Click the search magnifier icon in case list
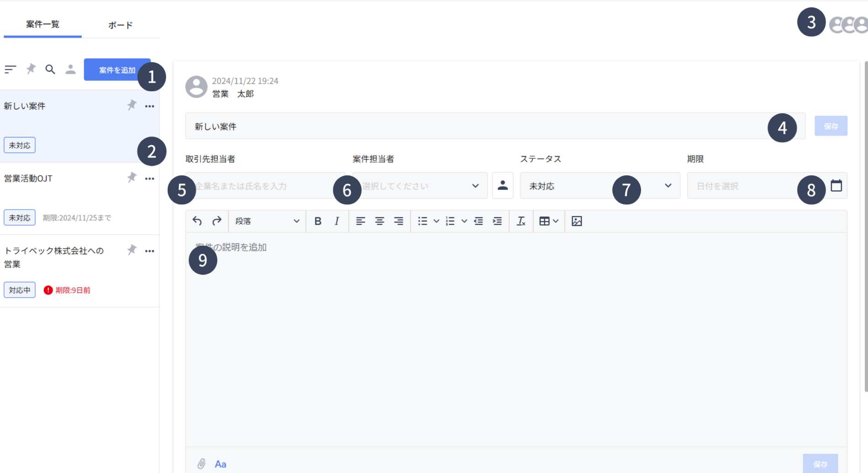The image size is (868, 473). click(x=50, y=69)
